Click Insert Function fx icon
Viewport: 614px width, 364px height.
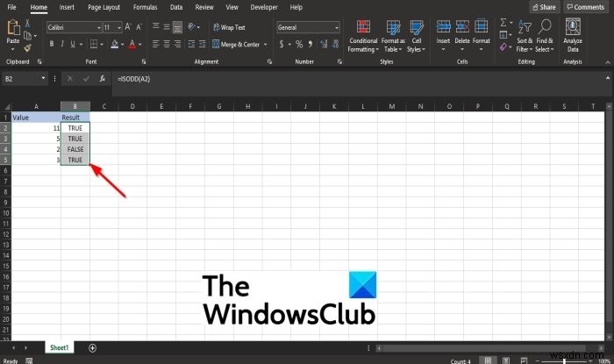click(103, 79)
